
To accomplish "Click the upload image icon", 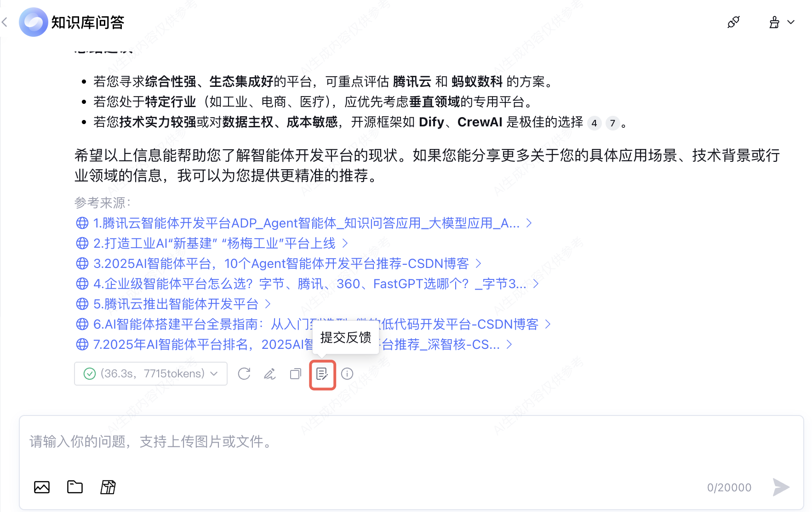I will point(42,487).
